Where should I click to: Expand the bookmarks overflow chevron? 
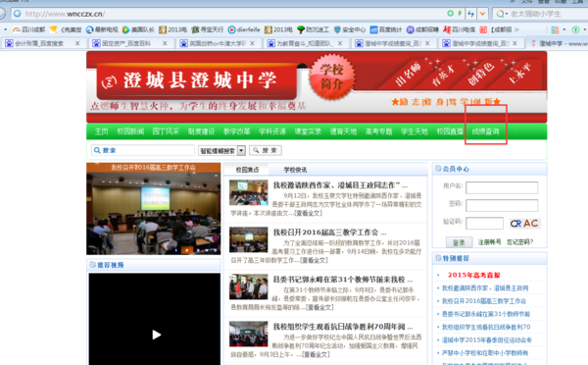tap(516, 29)
